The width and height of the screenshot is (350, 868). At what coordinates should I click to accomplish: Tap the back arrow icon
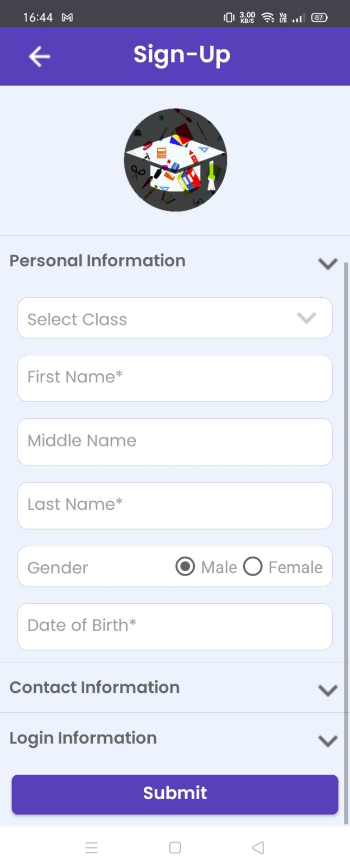click(x=39, y=56)
